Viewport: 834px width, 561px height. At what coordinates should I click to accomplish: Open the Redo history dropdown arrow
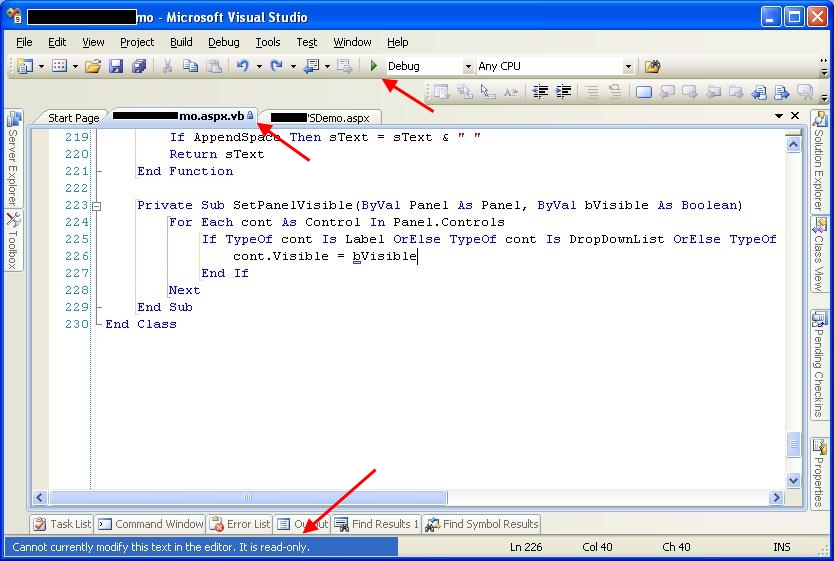point(293,66)
